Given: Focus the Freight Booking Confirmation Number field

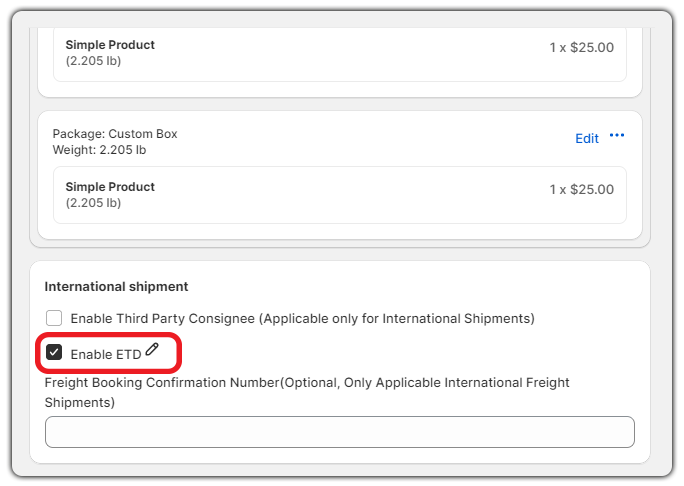Looking at the screenshot, I should coord(340,432).
